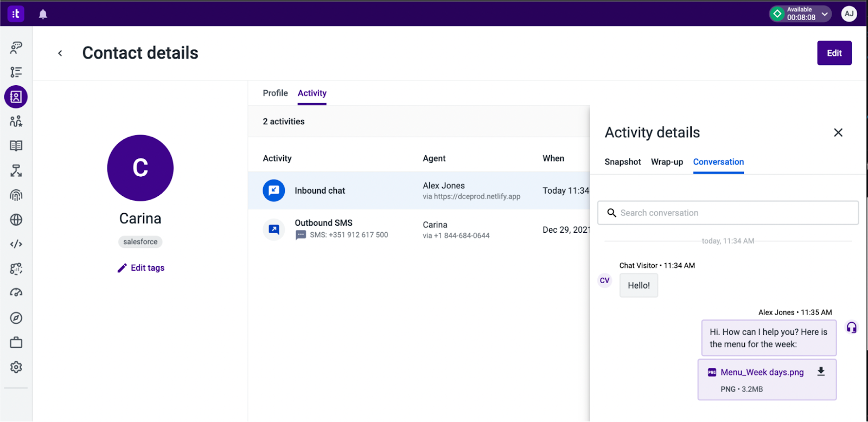The image size is (868, 422).
Task: Click the Inbound chat activity icon
Action: [x=274, y=190]
